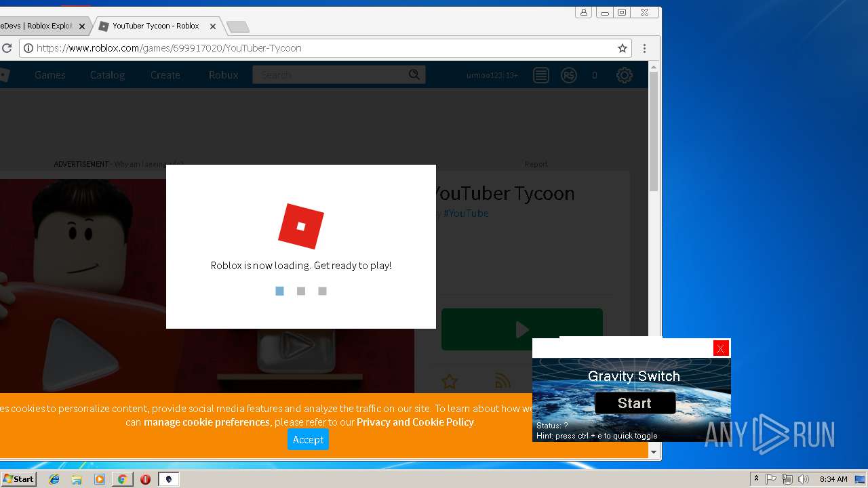Open the Gravity Switch taskbar item
The width and height of the screenshot is (868, 488).
169,479
